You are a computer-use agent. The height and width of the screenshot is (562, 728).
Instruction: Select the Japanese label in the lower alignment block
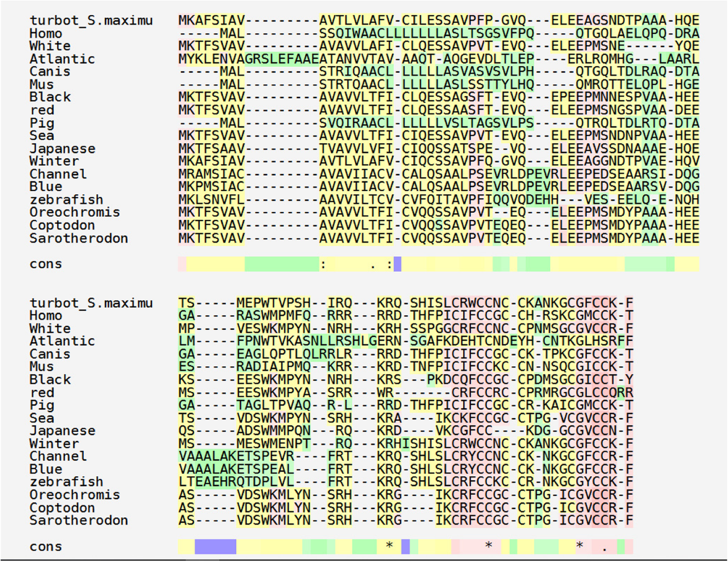click(x=62, y=431)
